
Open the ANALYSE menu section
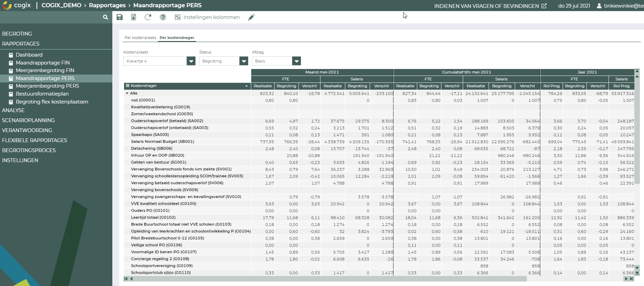(x=13, y=110)
